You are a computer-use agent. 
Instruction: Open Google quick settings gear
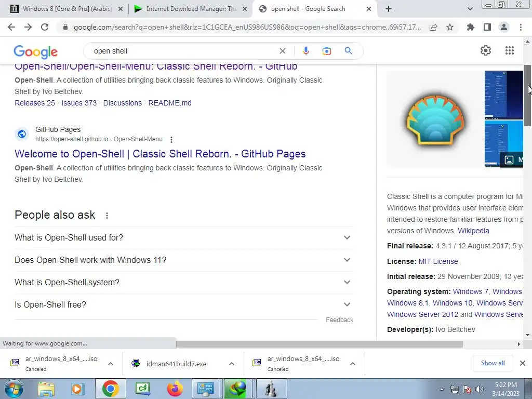coord(486,50)
